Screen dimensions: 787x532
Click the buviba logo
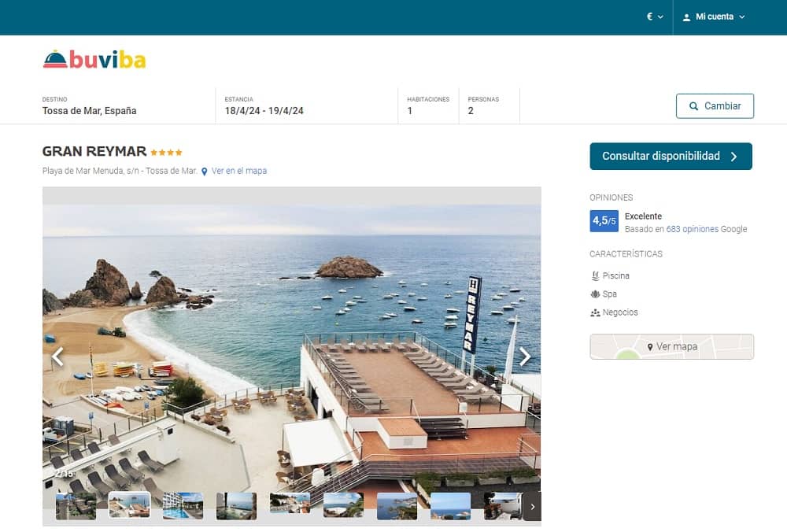pos(94,60)
